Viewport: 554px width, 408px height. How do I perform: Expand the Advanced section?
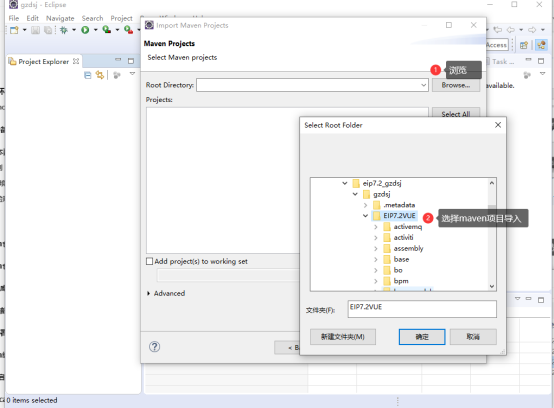(149, 293)
